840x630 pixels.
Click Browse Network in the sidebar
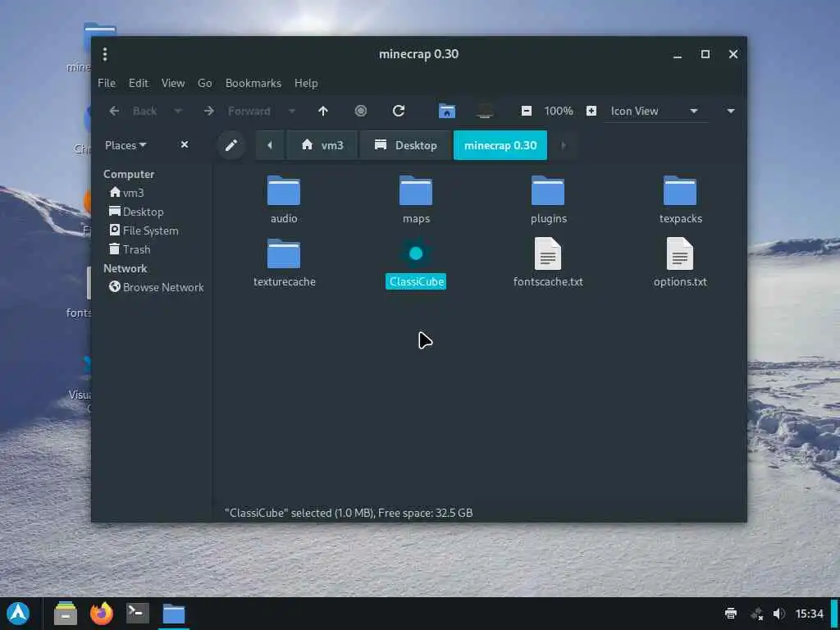click(x=157, y=287)
